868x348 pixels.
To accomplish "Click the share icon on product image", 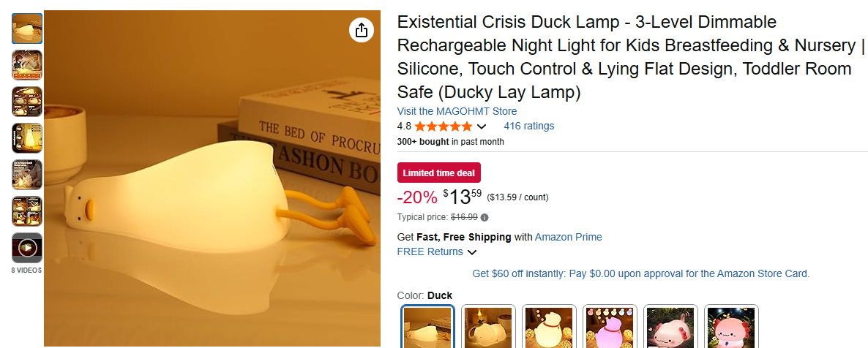I will click(361, 30).
